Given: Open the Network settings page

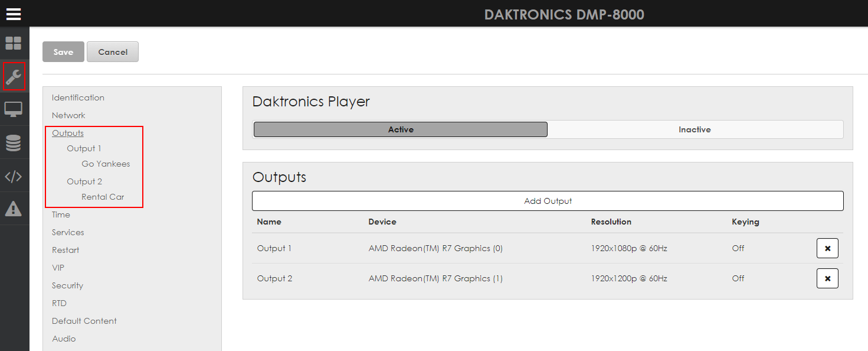Looking at the screenshot, I should pyautogui.click(x=68, y=115).
